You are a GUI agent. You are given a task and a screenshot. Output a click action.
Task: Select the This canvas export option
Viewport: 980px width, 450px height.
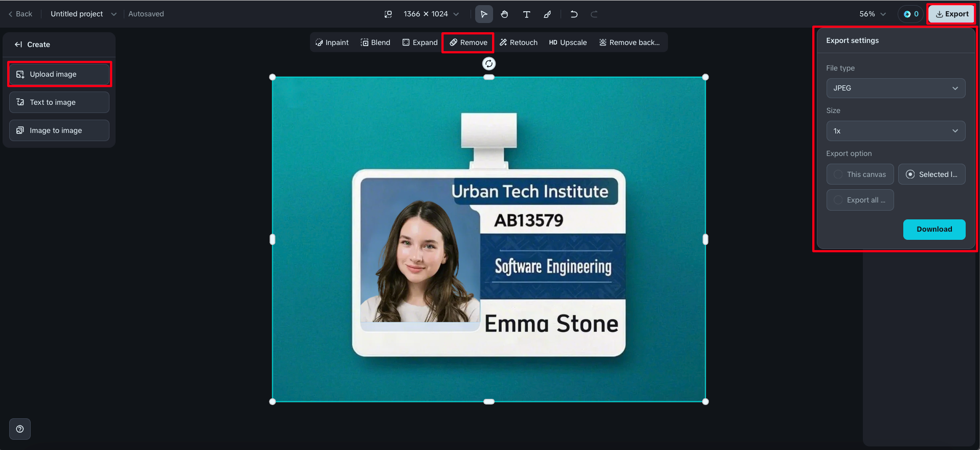click(x=860, y=174)
